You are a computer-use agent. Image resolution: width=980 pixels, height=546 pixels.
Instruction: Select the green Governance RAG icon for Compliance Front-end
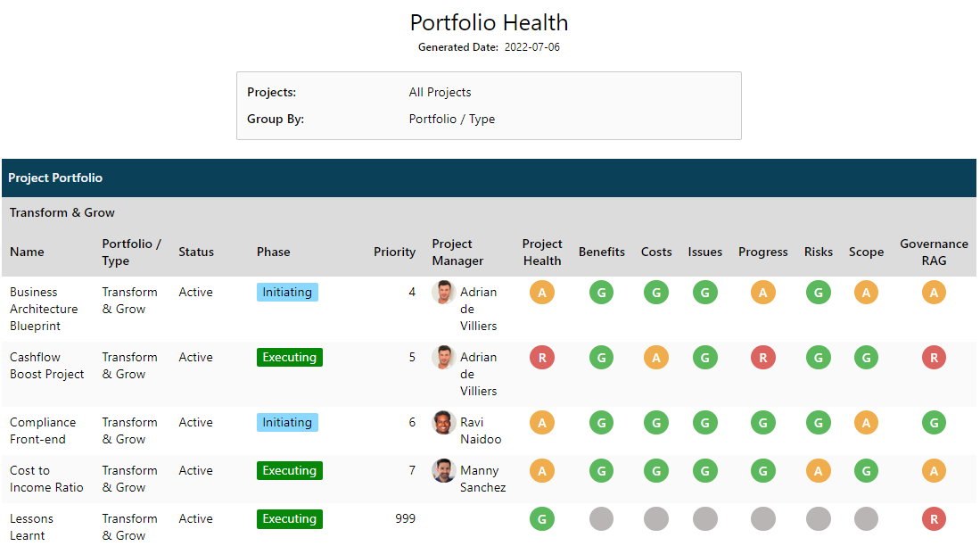(934, 422)
